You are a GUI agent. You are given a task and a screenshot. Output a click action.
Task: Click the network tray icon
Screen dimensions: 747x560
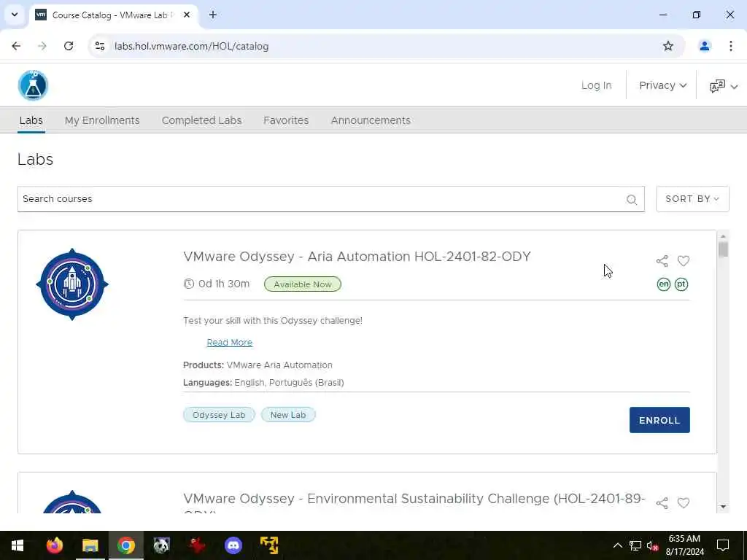click(635, 545)
